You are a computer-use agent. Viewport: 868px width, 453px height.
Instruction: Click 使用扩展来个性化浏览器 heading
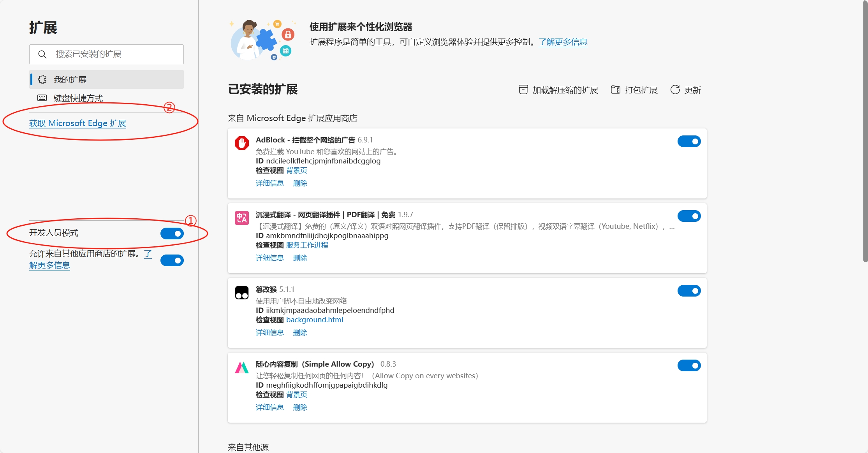361,27
